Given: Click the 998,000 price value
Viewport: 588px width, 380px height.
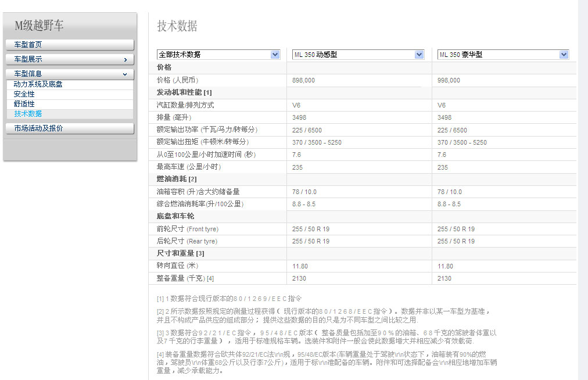Looking at the screenshot, I should point(449,80).
